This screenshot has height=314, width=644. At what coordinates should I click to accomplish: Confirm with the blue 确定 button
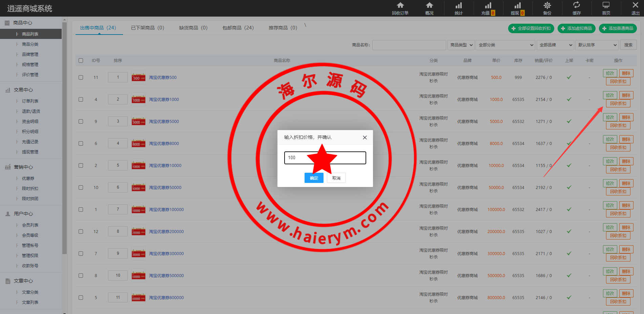[314, 178]
